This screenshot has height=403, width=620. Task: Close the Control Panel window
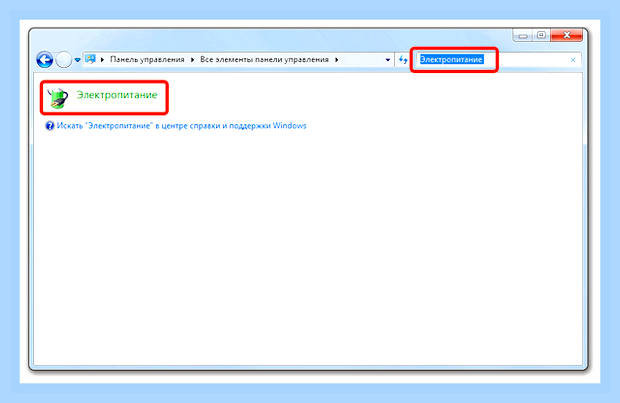567,35
